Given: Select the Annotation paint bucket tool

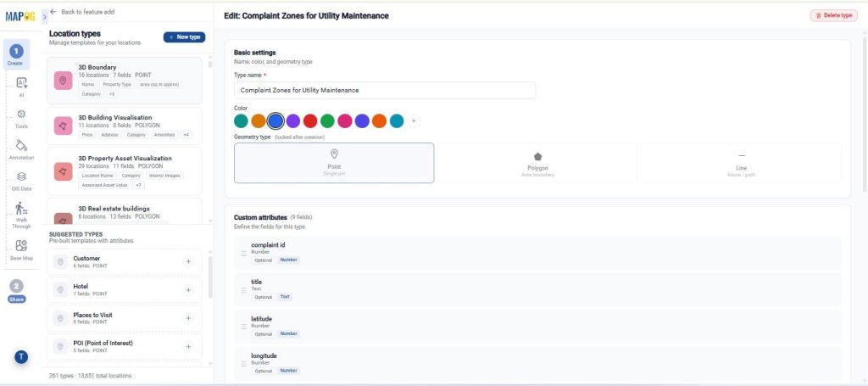Looking at the screenshot, I should click(x=21, y=148).
